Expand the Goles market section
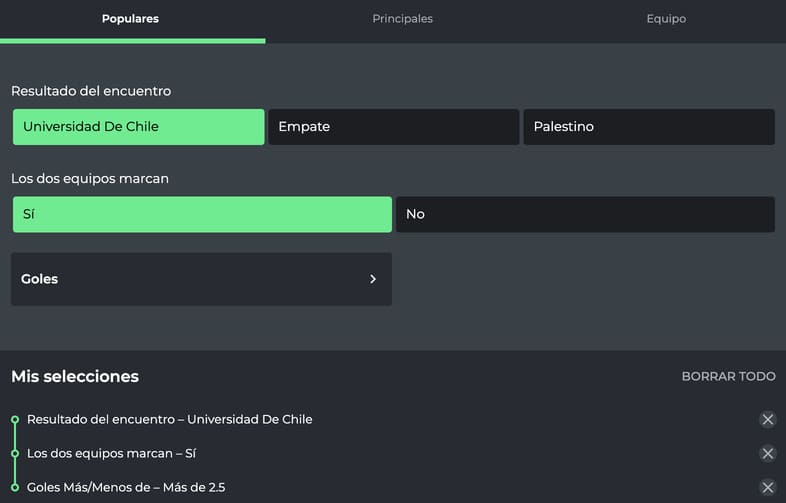Screen dimensions: 786x503 (201, 279)
